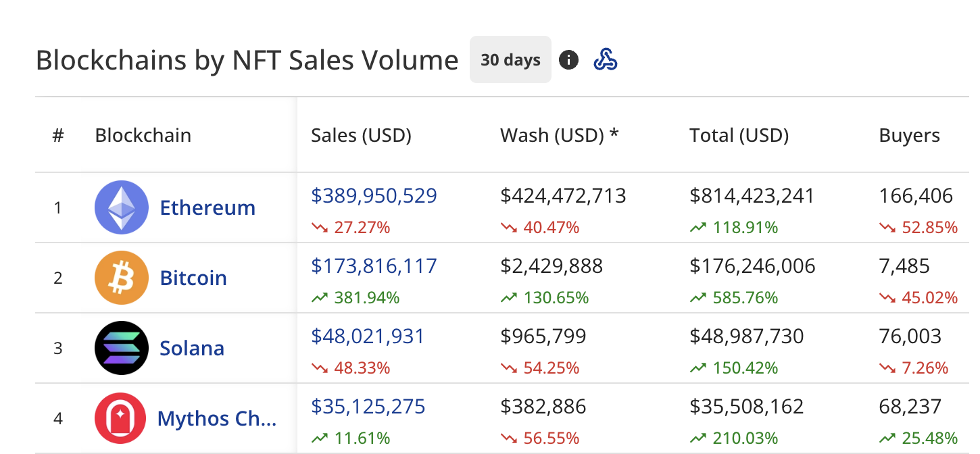980x454 pixels.
Task: Open the 30 days period selector
Action: [x=510, y=60]
